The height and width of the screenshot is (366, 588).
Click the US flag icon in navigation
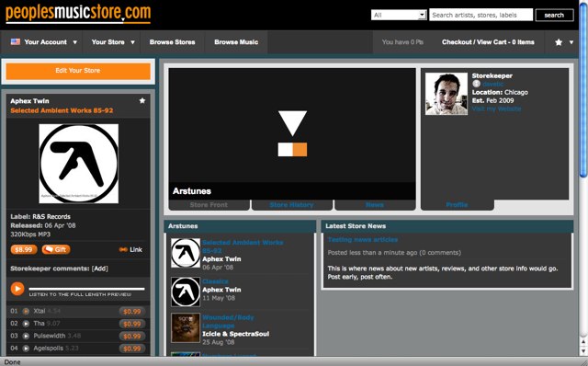coord(16,41)
